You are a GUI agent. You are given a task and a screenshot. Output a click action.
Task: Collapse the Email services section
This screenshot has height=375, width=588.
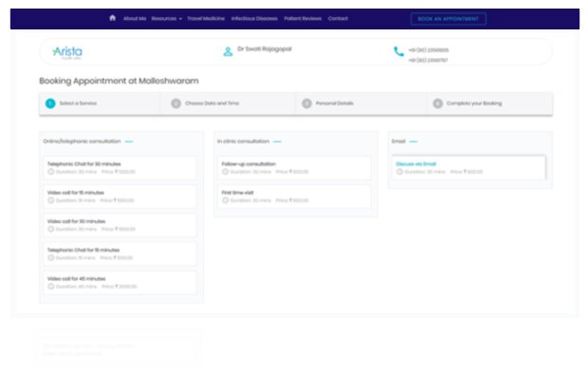[x=413, y=141]
